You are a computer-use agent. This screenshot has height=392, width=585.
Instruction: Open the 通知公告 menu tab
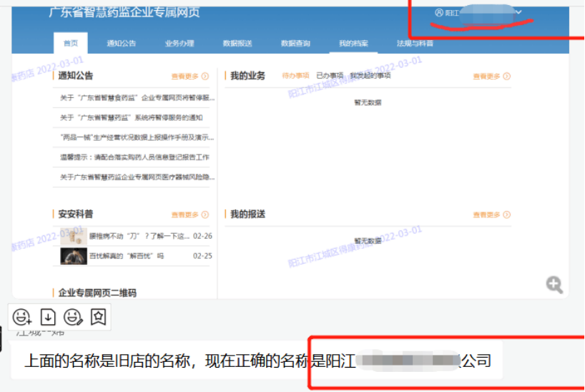click(x=122, y=44)
